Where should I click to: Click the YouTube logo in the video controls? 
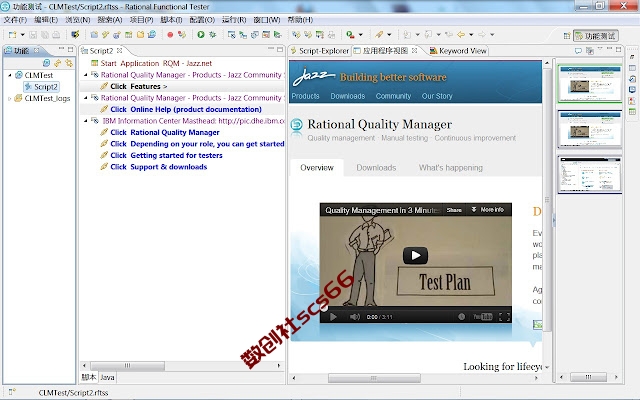click(482, 317)
